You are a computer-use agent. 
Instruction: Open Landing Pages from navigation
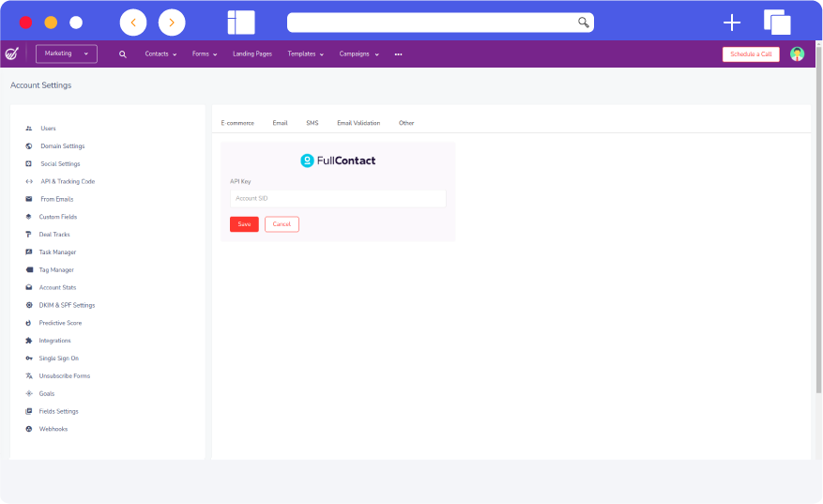252,54
